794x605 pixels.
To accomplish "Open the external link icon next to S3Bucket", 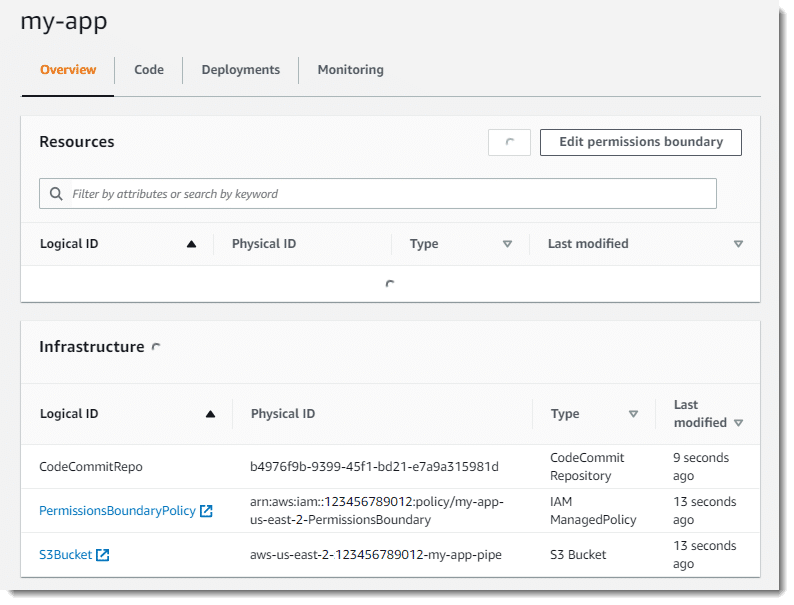I will [103, 555].
